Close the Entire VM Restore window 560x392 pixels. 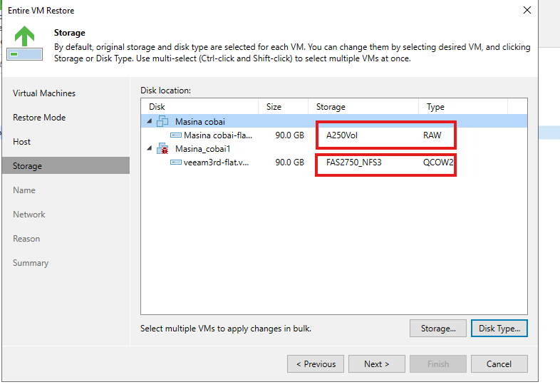coord(527,11)
